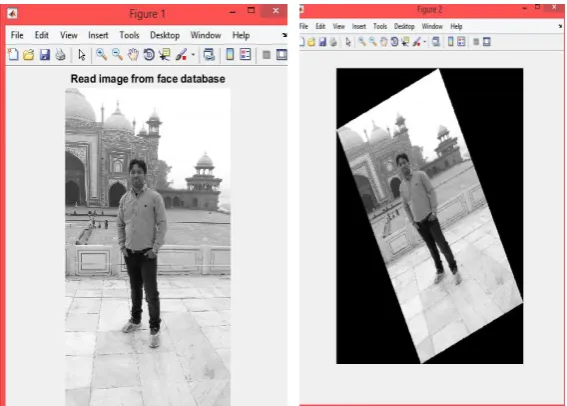Screen dimensions: 567x406
Task: Click Link Plot icon in Figure 2
Action: 436,42
